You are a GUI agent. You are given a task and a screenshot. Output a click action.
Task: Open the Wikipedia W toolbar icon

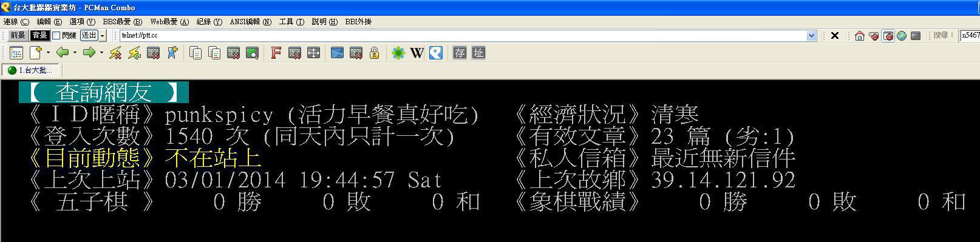click(x=417, y=53)
